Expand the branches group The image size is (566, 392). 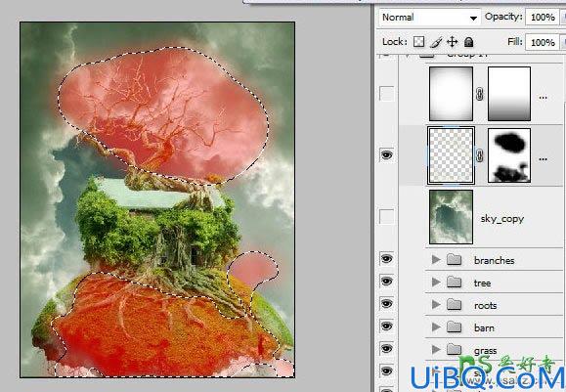436,259
